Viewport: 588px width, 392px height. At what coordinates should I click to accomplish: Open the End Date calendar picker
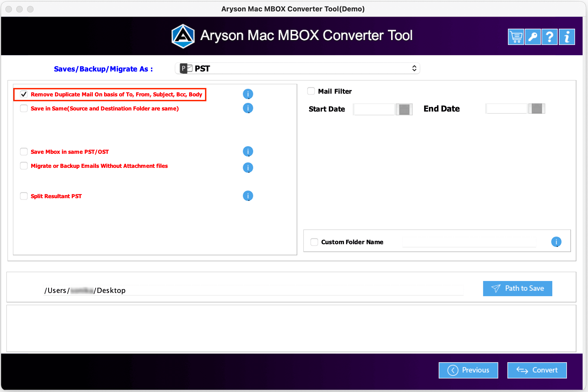(537, 109)
